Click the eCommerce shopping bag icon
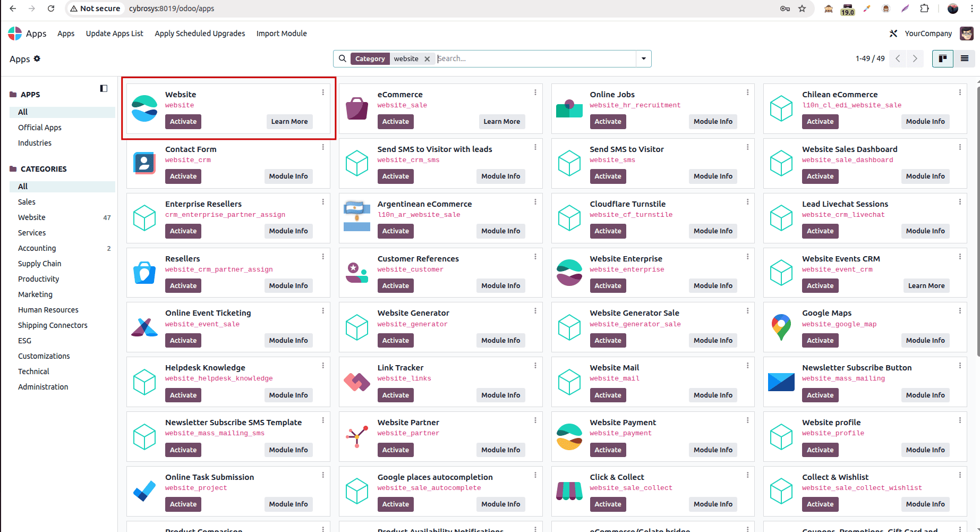 point(356,108)
